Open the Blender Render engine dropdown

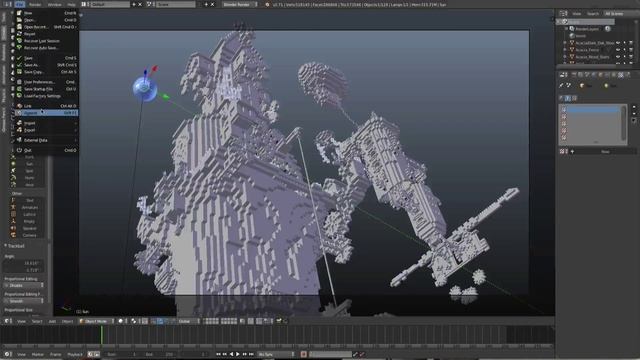coord(240,4)
